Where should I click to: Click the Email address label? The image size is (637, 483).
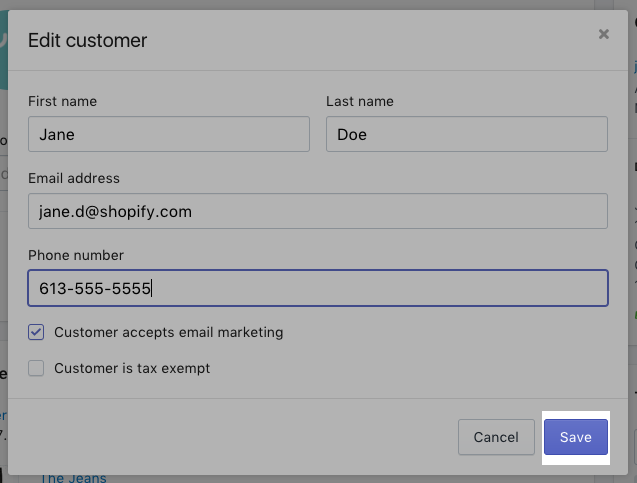coord(74,178)
